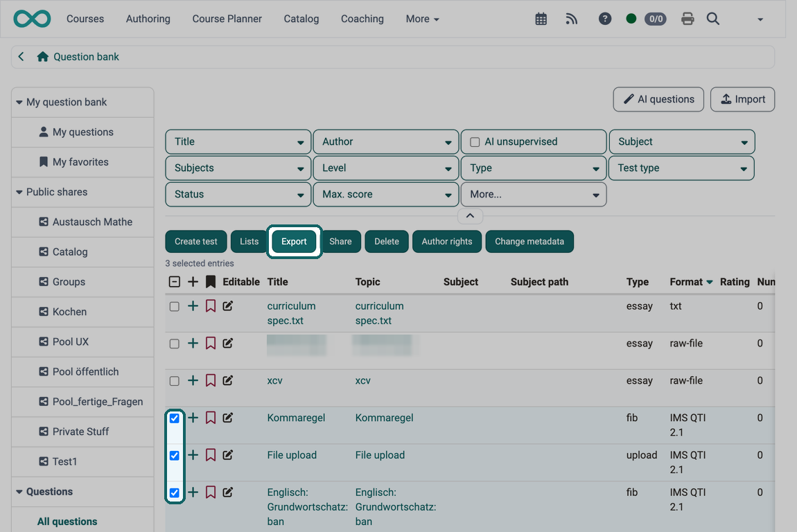
Task: Uncheck the Kommaregel row checkbox
Action: point(175,418)
